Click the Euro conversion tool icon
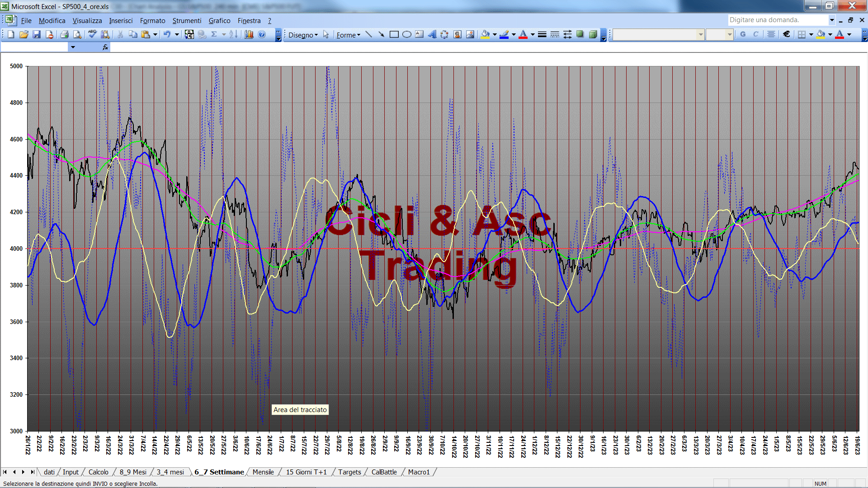 189,34
